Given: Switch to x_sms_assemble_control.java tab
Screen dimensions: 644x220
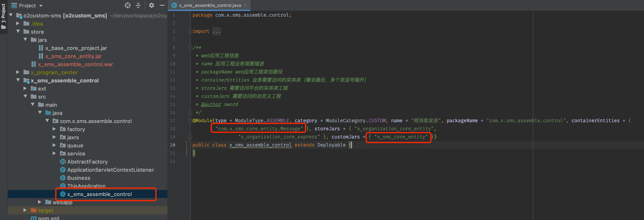Looking at the screenshot, I should 210,5.
